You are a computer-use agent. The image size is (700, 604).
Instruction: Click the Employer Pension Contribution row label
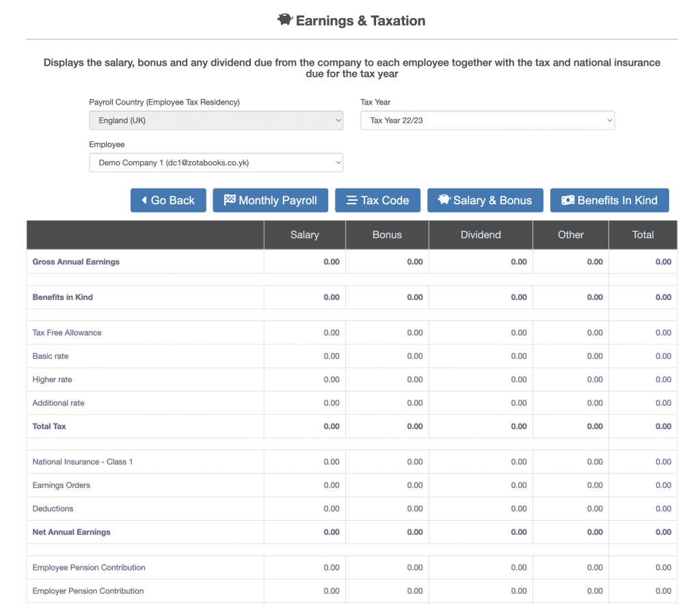click(88, 591)
